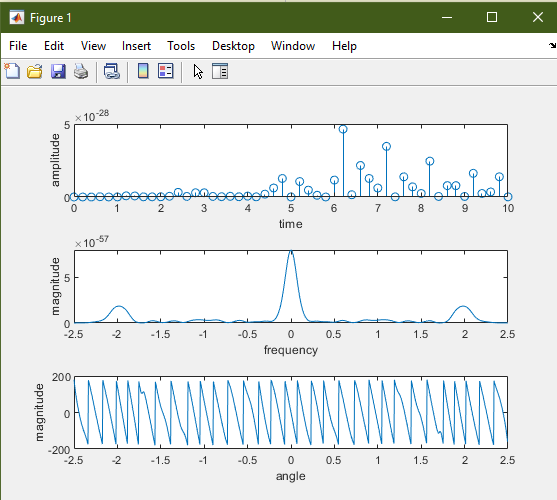Screen dimensions: 557x500
Task: Click the dock figure arrow
Action: (552, 45)
